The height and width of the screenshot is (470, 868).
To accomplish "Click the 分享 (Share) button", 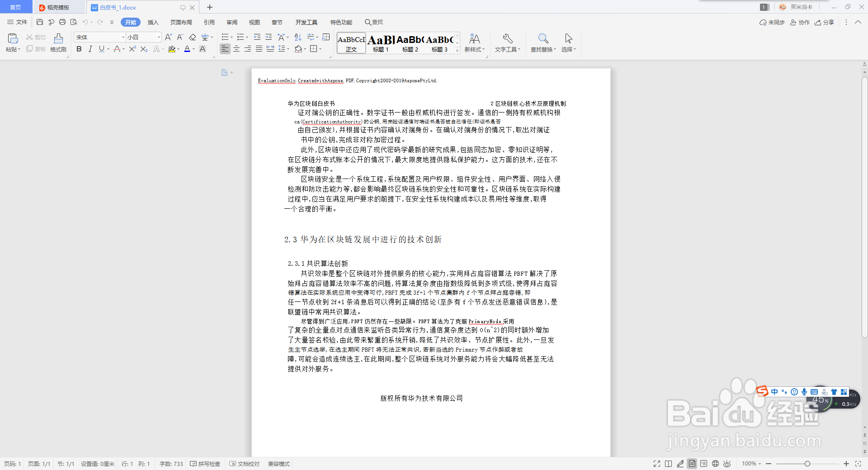I will click(825, 22).
